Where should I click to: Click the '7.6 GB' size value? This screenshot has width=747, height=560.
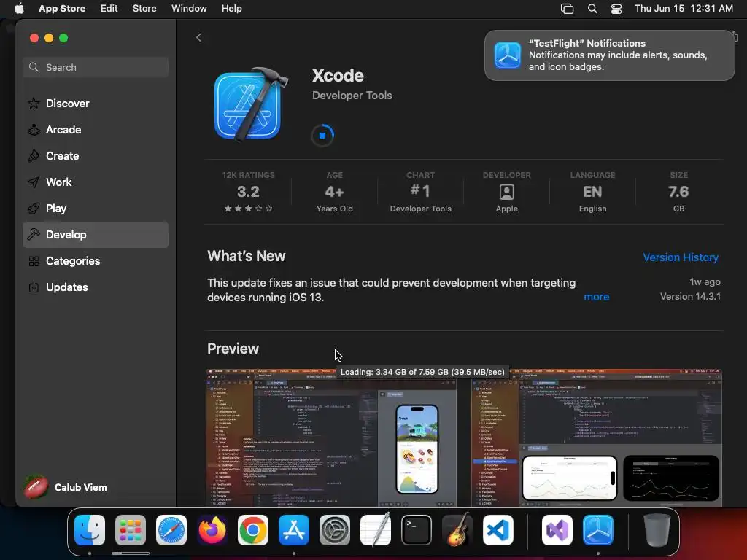pos(678,192)
